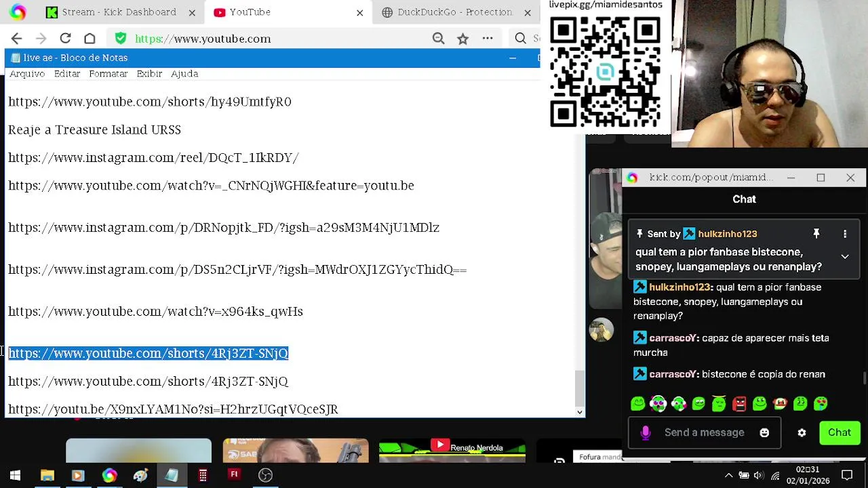
Task: Collapse the pinned chat message chevron
Action: [845, 257]
